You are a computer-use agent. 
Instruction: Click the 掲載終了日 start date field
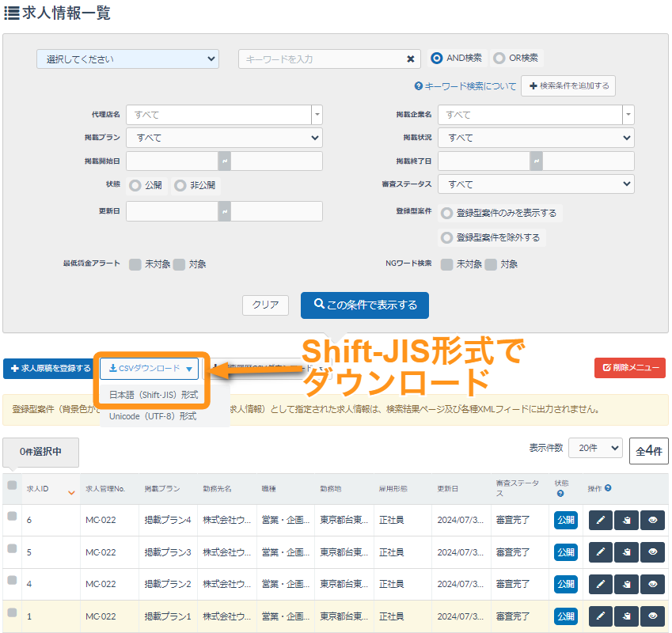[484, 161]
